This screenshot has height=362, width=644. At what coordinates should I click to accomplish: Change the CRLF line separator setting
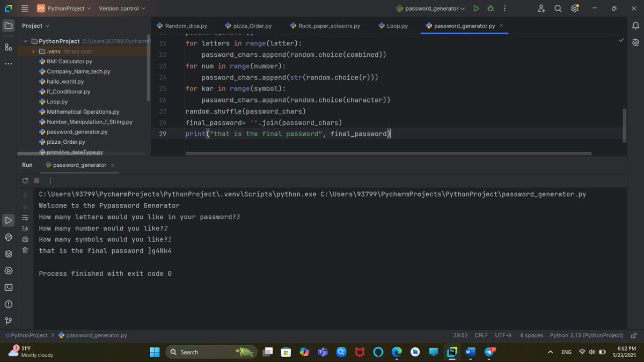tap(481, 335)
